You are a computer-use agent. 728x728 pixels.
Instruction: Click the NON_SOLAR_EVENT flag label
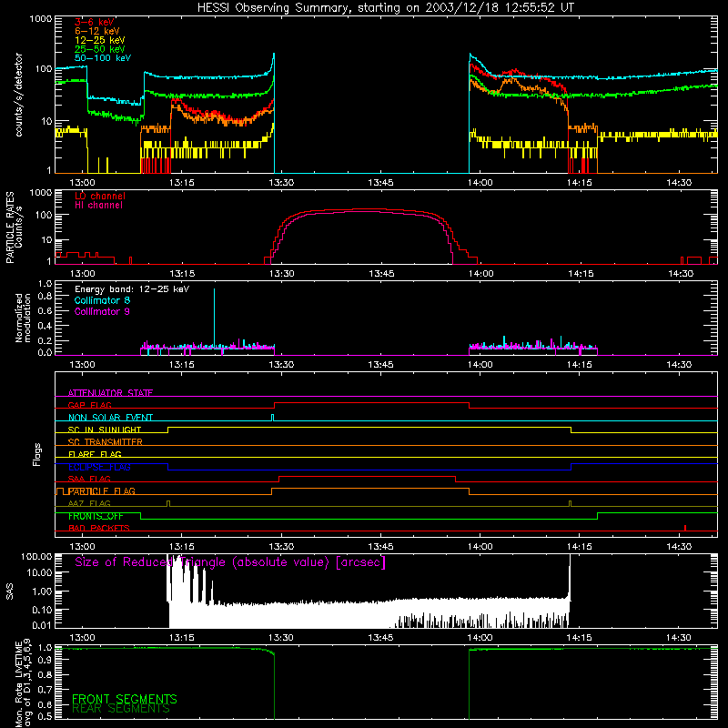click(x=110, y=418)
